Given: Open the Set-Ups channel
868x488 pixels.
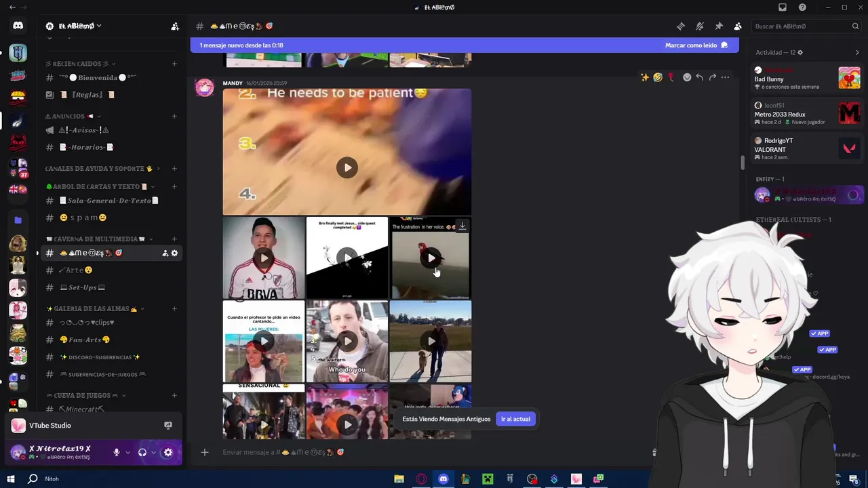Looking at the screenshot, I should [x=112, y=287].
